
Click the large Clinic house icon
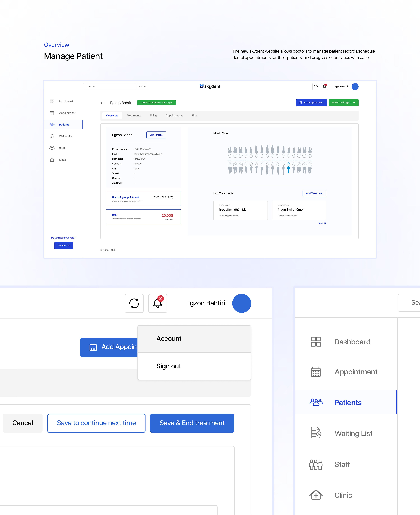tap(316, 495)
